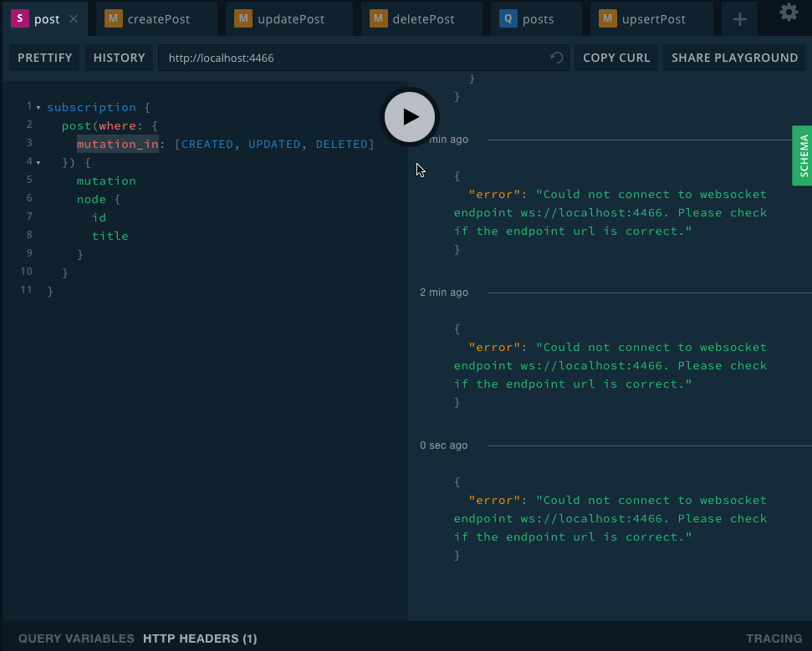Screen dimensions: 812x651
Task: Click the S subscription badge on post tab
Action: point(20,18)
